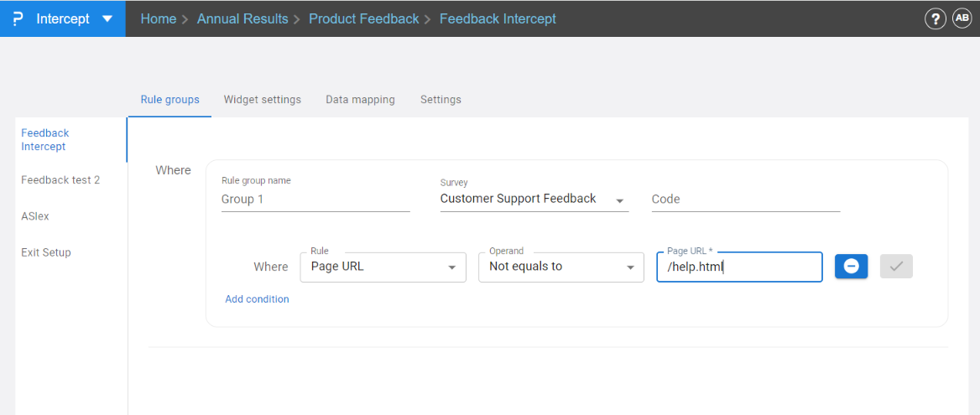Open the Data mapping tab

pos(360,100)
